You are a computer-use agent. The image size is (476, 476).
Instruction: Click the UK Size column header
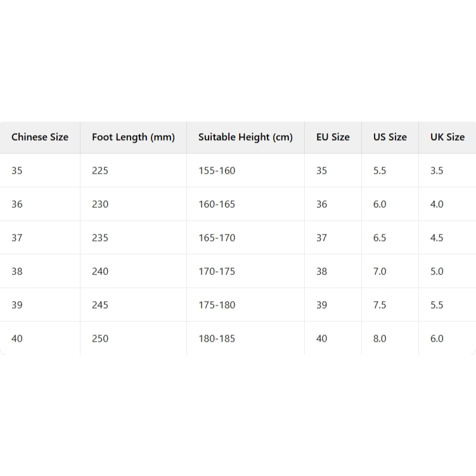coord(447,137)
